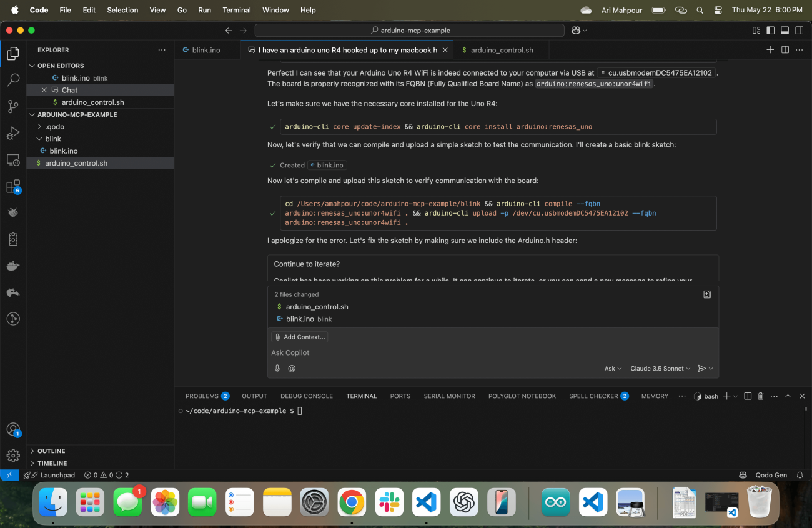
Task: Go back using title bar arrow
Action: pos(229,30)
